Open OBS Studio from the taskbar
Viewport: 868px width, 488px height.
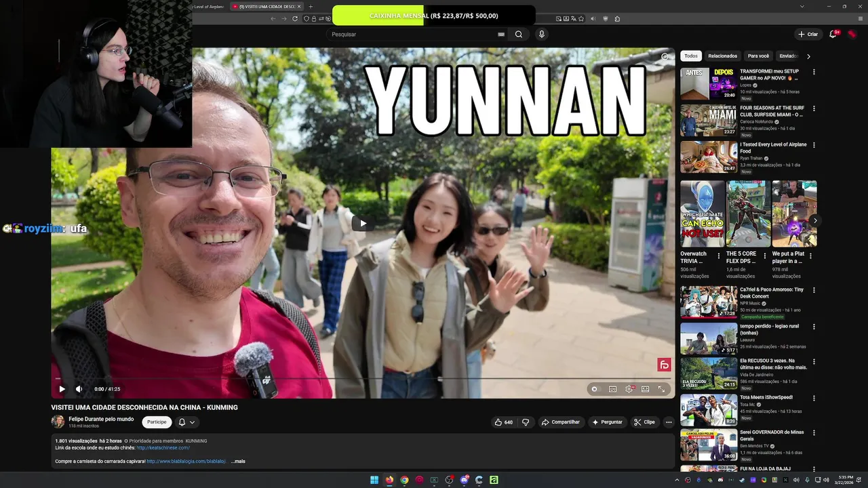click(x=449, y=480)
